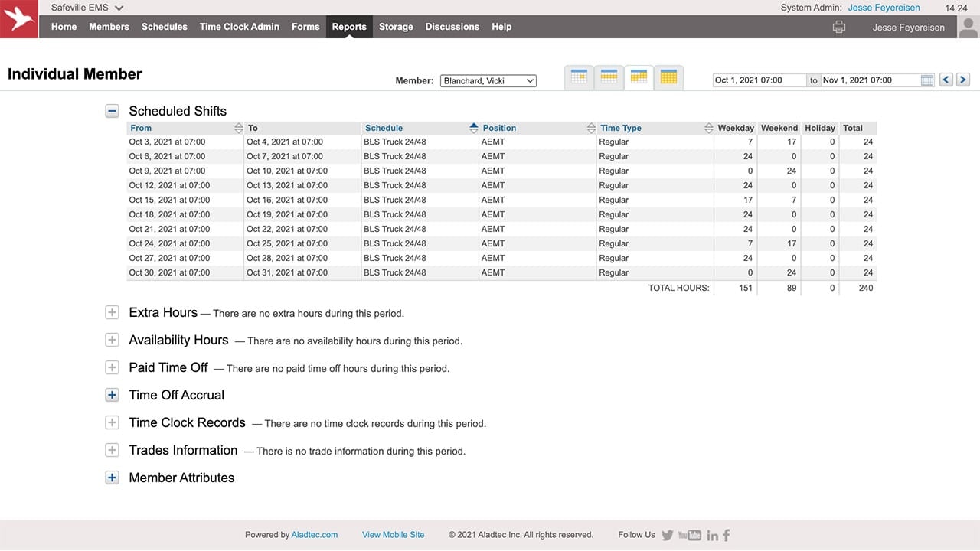This screenshot has width=980, height=551.
Task: Sort by Position column arrows
Action: (591, 128)
